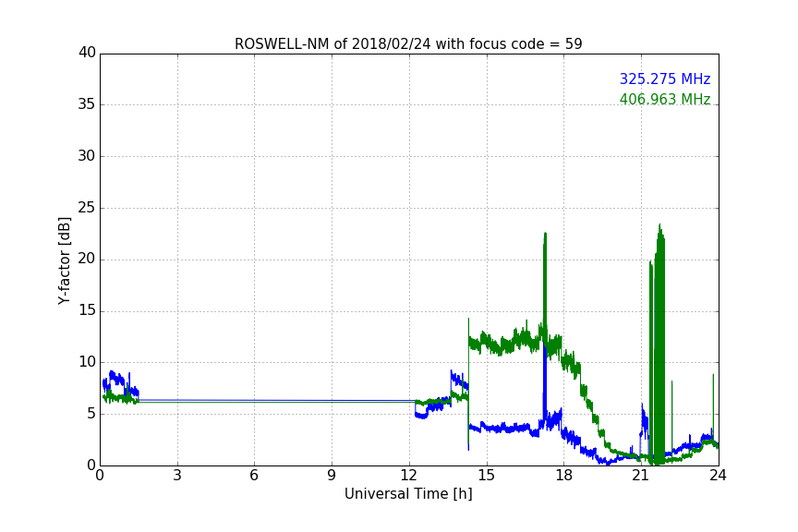Select the 406.963 MHz legend label
Screen dimensions: 798x532
pyautogui.click(x=665, y=99)
